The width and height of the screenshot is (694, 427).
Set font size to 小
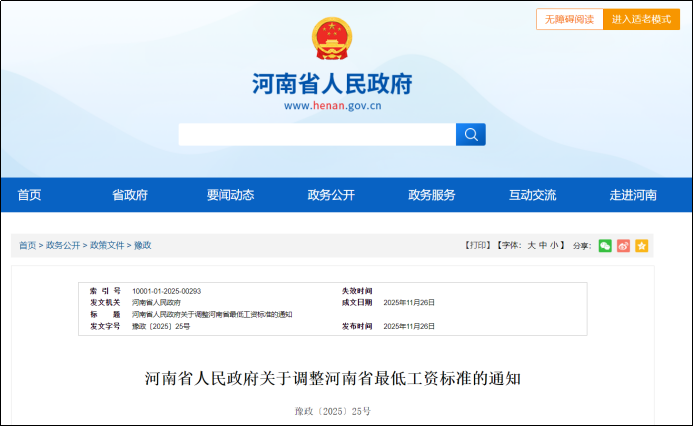tap(555, 245)
